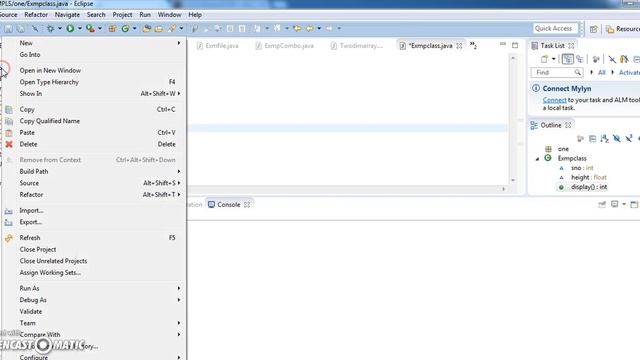Image resolution: width=640 pixels, height=360 pixels.
Task: Expand the New submenu arrow
Action: [179, 43]
